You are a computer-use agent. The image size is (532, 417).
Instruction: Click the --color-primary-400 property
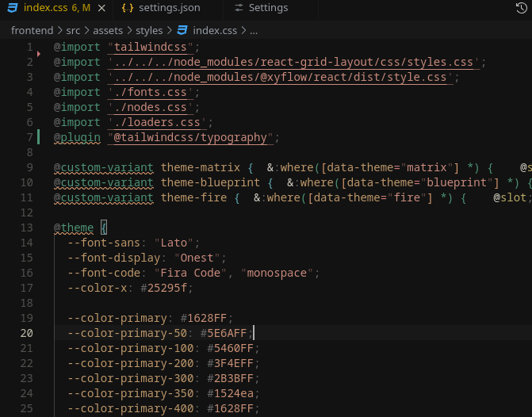tap(131, 408)
